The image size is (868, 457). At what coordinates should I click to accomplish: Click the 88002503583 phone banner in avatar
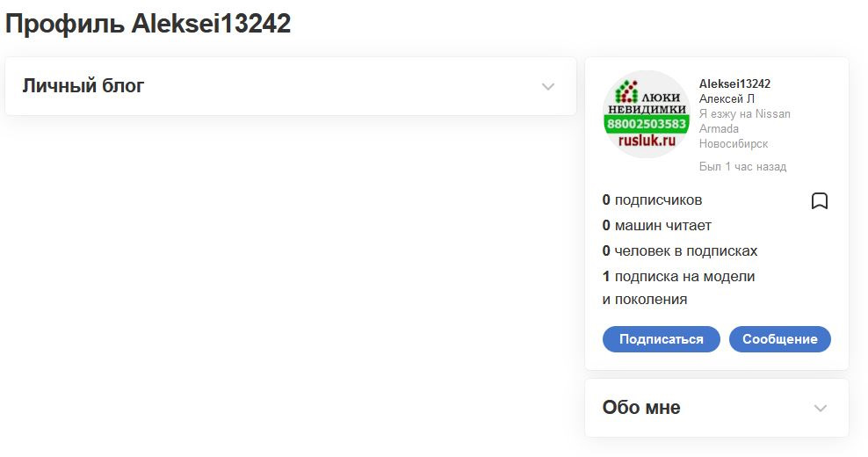(647, 124)
